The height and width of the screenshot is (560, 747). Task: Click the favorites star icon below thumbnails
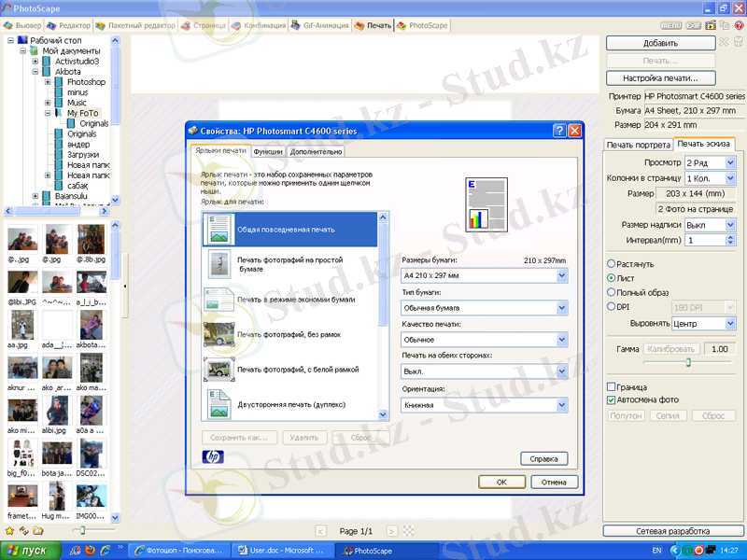[x=9, y=530]
